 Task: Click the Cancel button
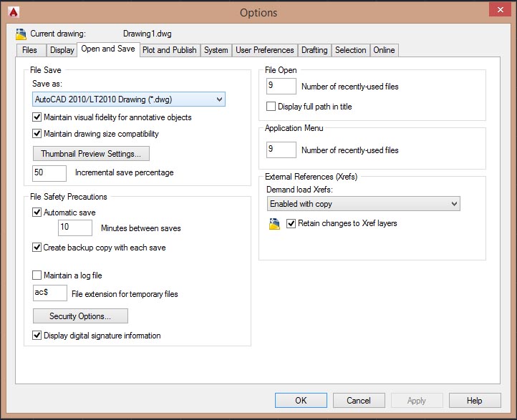pyautogui.click(x=359, y=401)
